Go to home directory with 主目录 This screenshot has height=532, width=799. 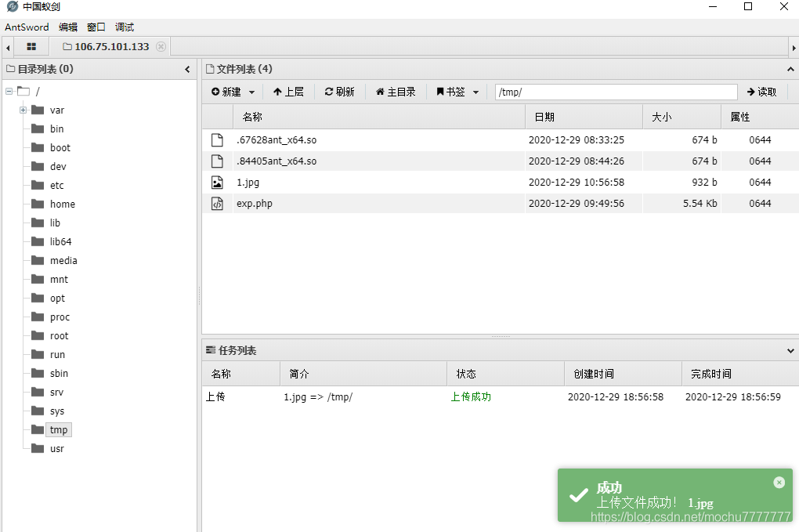click(396, 92)
